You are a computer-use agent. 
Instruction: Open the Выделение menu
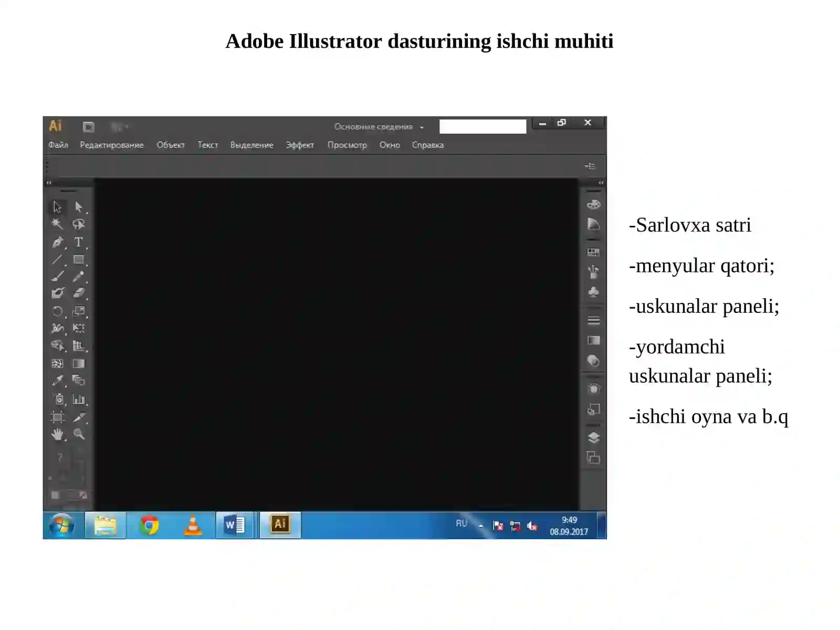coord(252,145)
